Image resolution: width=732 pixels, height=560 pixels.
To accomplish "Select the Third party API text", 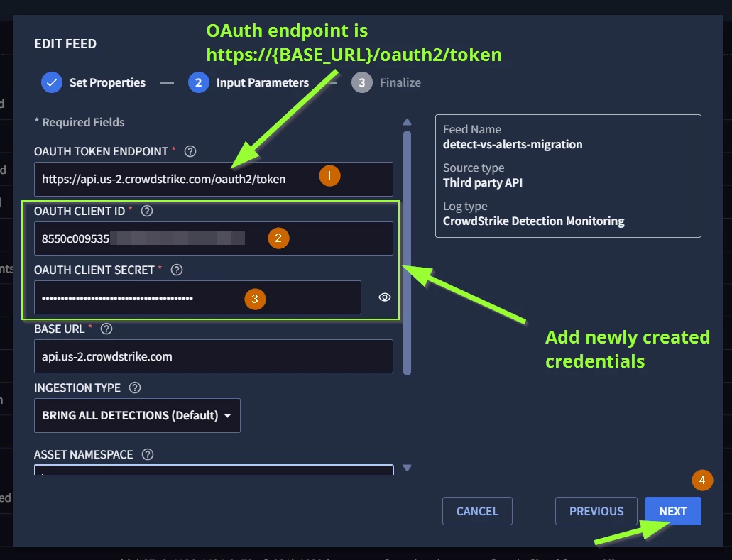I will pyautogui.click(x=483, y=182).
